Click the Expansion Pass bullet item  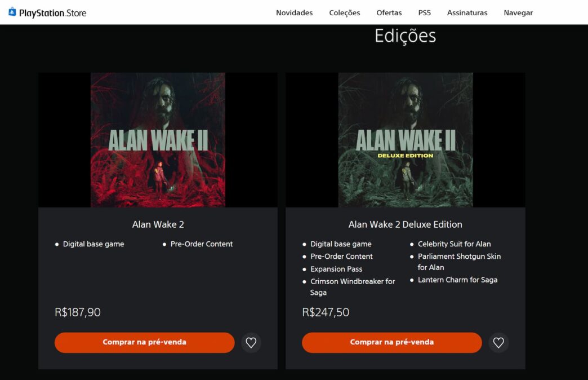336,269
